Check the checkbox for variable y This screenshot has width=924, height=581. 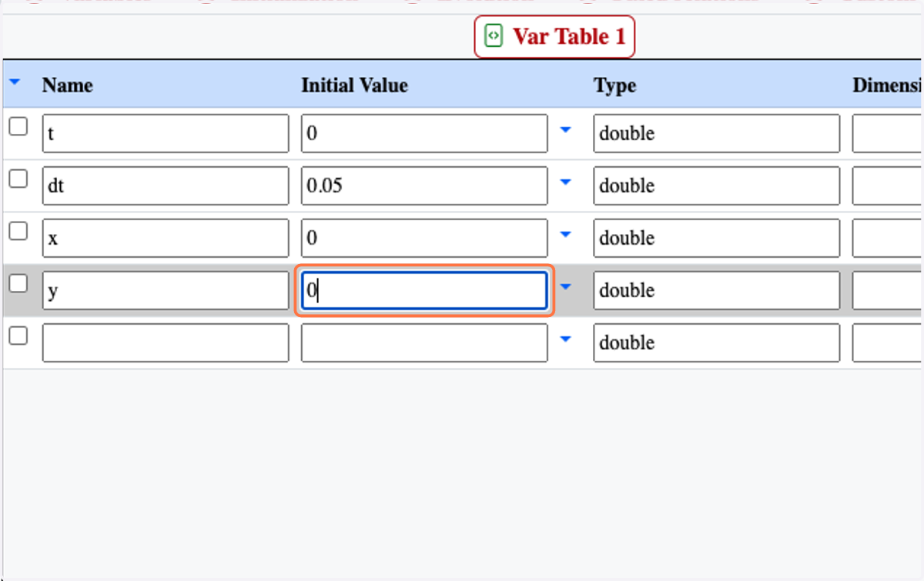(18, 284)
